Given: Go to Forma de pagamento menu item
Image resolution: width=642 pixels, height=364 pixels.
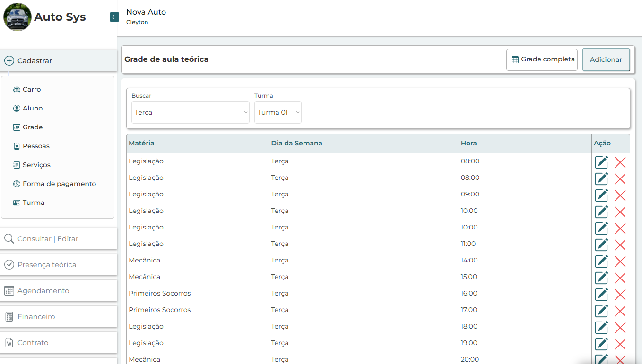Looking at the screenshot, I should 59,184.
